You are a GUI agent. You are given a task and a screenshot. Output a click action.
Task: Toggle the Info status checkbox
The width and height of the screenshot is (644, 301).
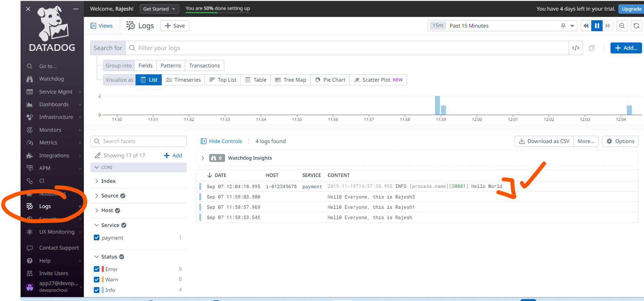[97, 290]
